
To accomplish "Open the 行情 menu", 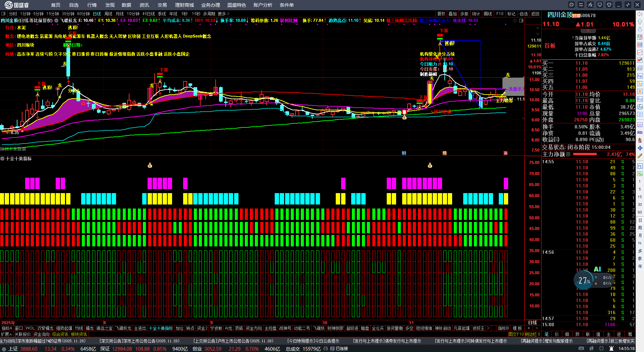I will pyautogui.click(x=92, y=5).
